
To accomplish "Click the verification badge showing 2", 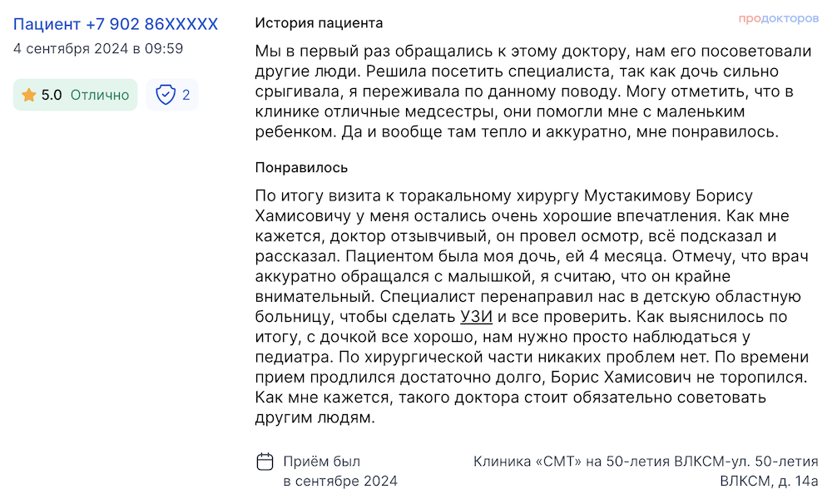I will coord(172,95).
